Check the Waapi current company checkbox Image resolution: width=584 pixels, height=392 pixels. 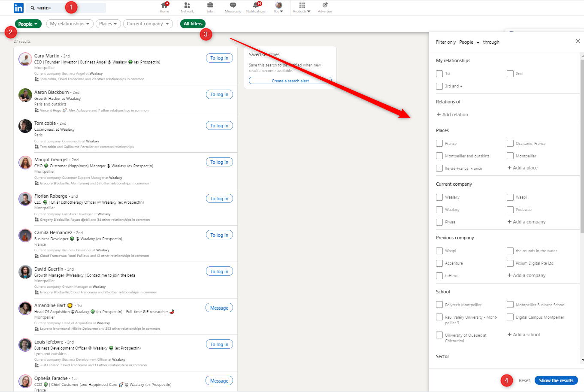click(x=510, y=197)
